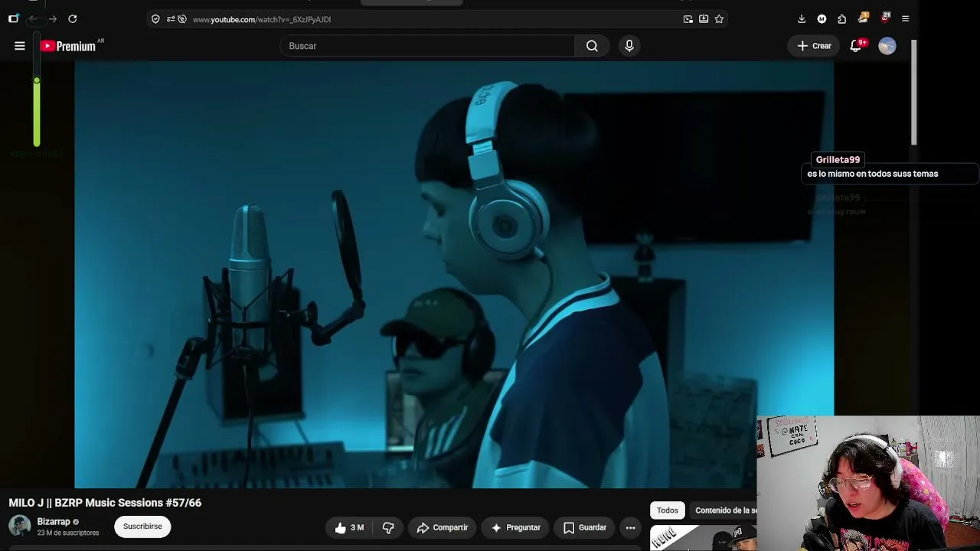
Task: Open picture-in-picture from address bar
Action: click(688, 19)
